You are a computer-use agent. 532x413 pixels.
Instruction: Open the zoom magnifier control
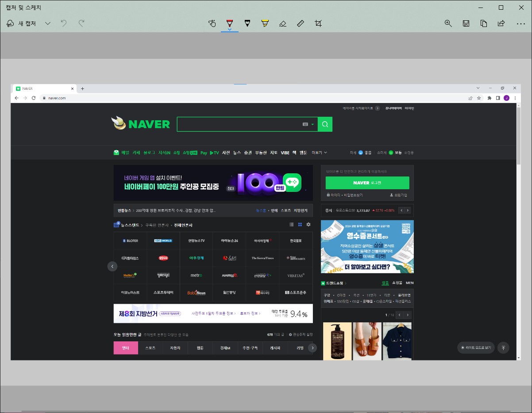(x=448, y=23)
